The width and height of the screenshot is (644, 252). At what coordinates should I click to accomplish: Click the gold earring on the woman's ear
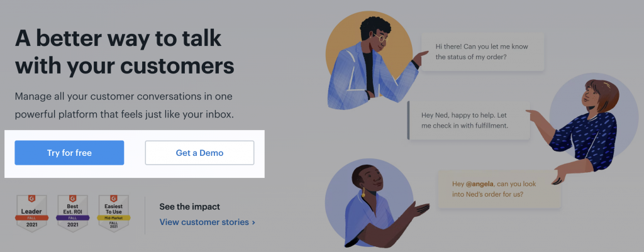coord(363,193)
